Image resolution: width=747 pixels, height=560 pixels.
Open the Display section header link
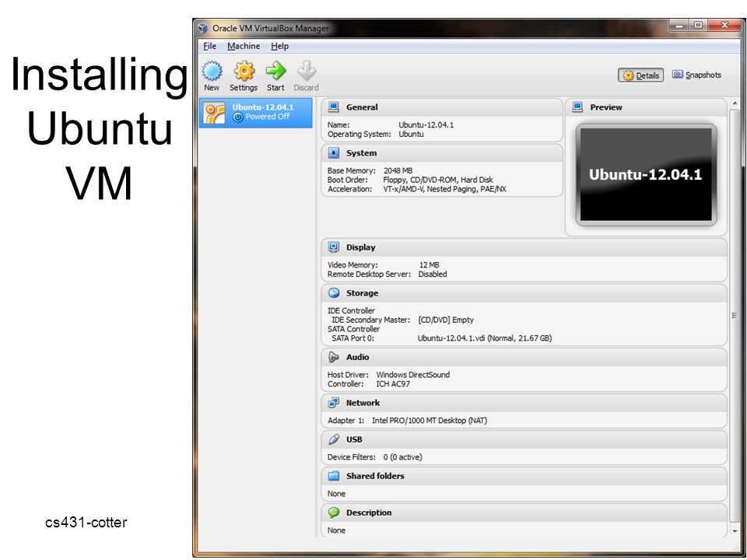(x=360, y=247)
